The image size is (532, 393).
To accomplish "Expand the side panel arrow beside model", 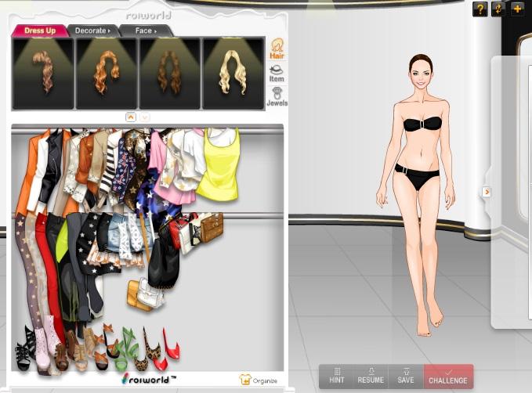I will (x=487, y=192).
